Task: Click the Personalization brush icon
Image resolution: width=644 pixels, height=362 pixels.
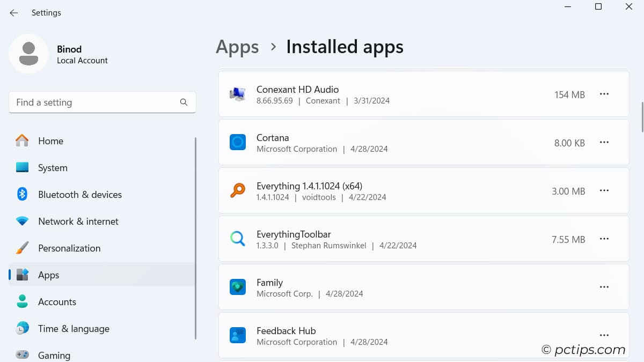Action: click(22, 248)
